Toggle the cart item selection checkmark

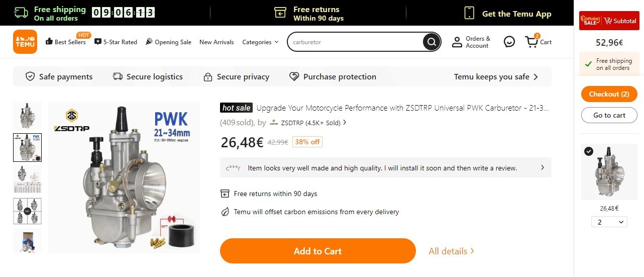point(589,151)
